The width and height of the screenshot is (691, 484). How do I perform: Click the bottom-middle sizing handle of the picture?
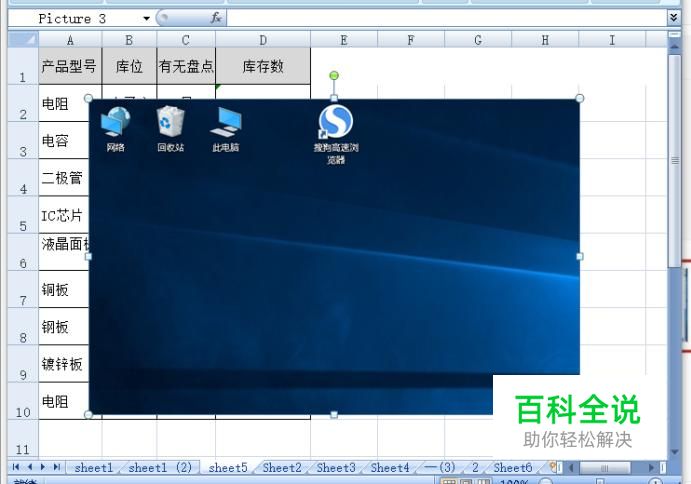pos(334,414)
